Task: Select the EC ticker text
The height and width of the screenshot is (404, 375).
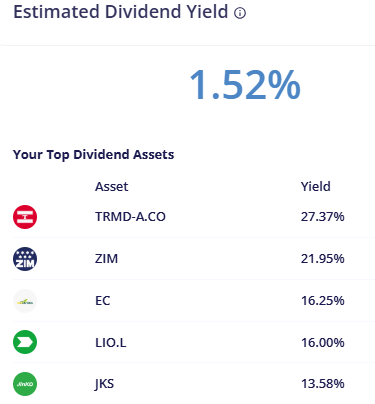Action: (103, 301)
